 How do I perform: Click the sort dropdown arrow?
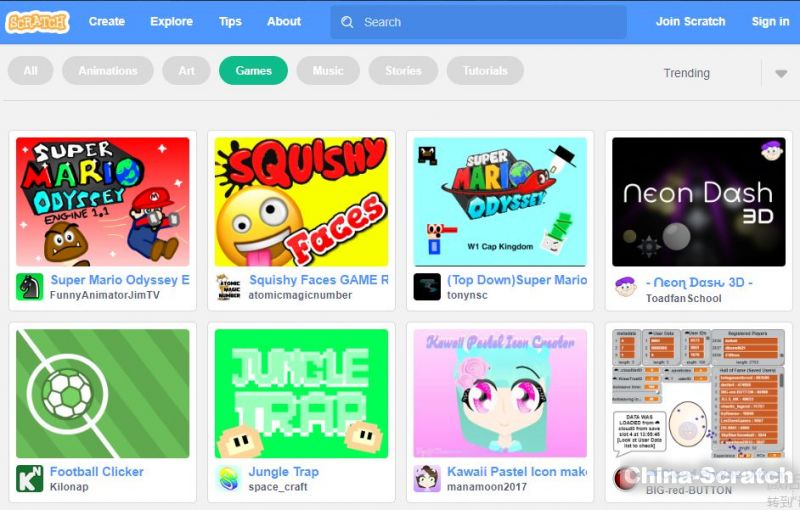781,73
